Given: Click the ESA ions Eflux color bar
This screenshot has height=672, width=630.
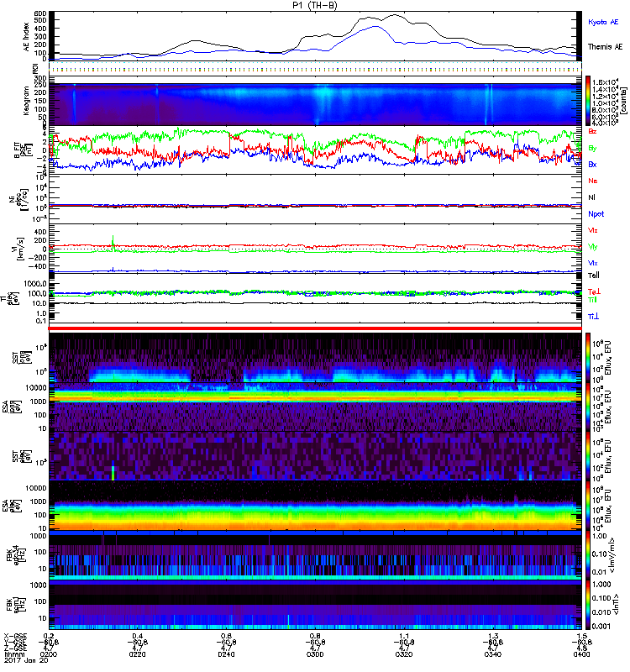Looking at the screenshot, I should 588,407.
